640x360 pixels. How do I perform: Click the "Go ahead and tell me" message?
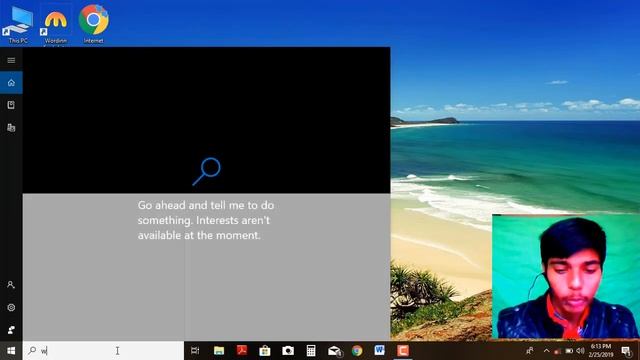(206, 220)
